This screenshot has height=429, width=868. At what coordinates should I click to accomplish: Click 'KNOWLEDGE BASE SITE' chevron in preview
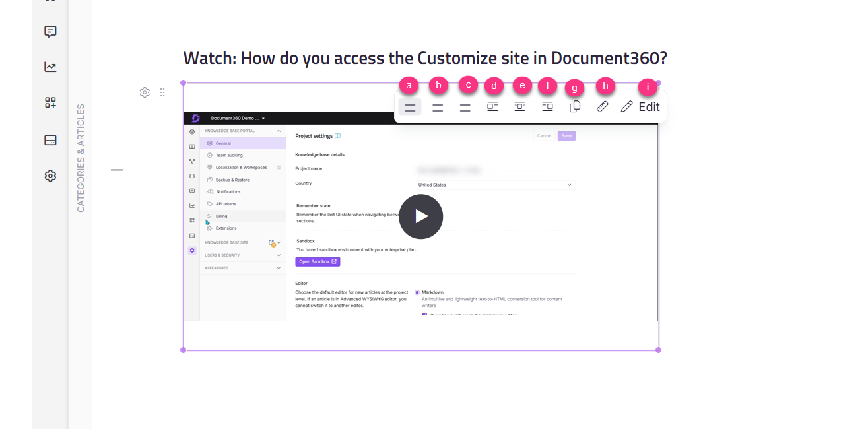[279, 243]
